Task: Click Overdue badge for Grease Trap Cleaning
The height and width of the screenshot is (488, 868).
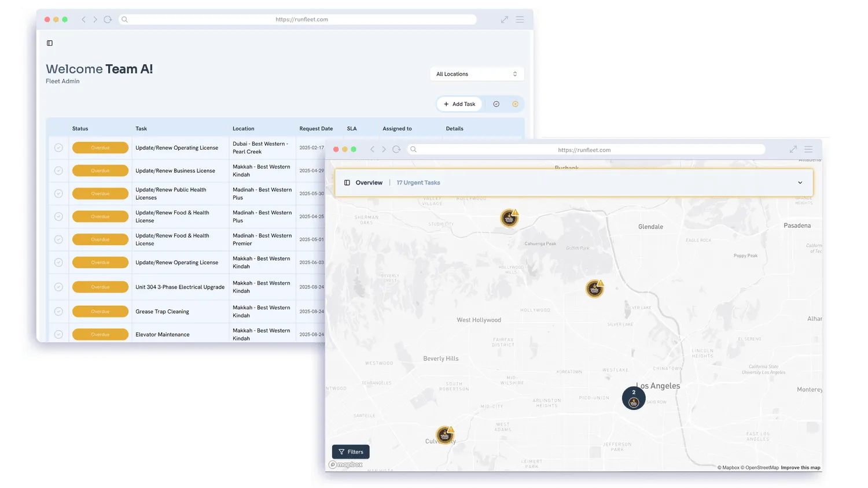Action: (x=100, y=312)
